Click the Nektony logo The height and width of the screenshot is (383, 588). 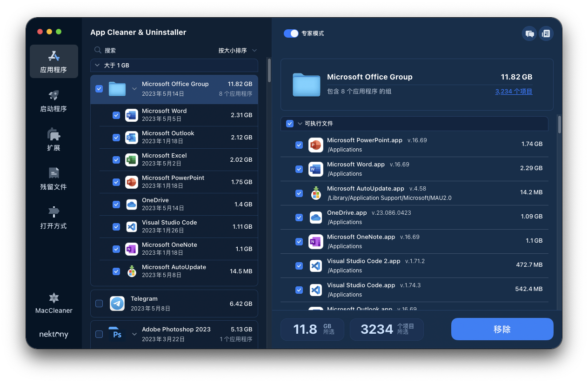pos(54,334)
